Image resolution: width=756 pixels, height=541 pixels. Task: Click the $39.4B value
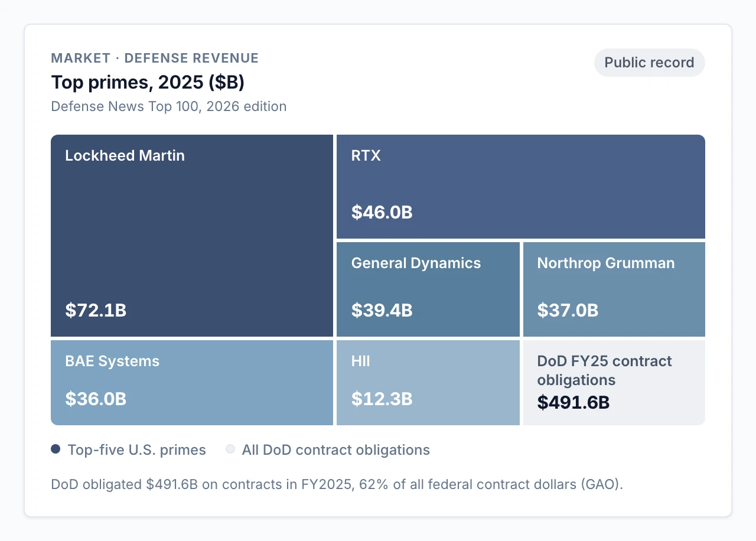click(x=382, y=310)
